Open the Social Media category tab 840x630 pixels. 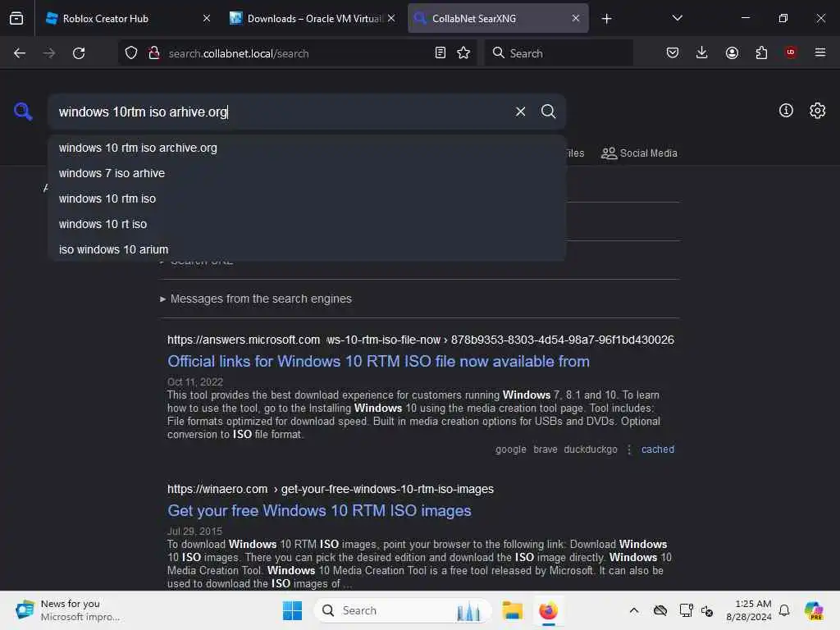pos(639,153)
